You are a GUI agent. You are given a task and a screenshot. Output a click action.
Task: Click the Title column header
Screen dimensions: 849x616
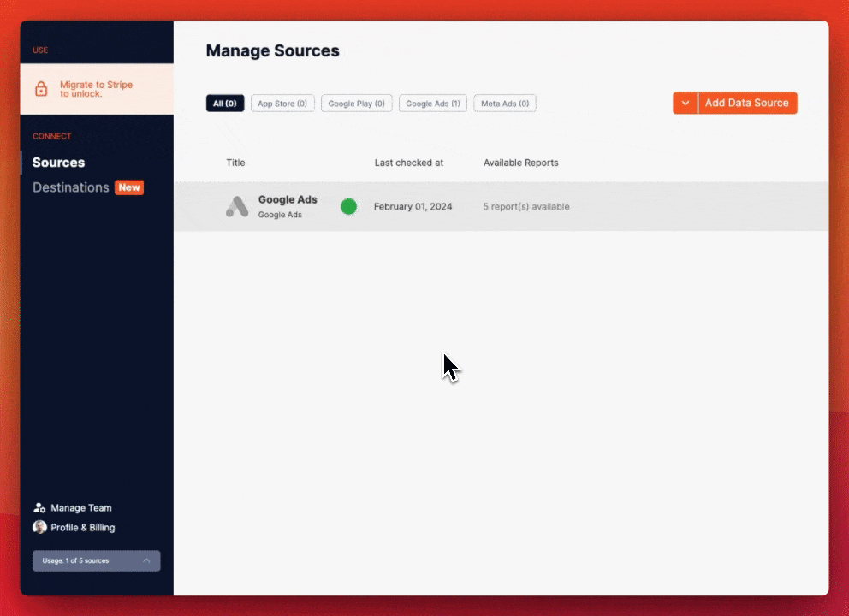click(x=235, y=163)
